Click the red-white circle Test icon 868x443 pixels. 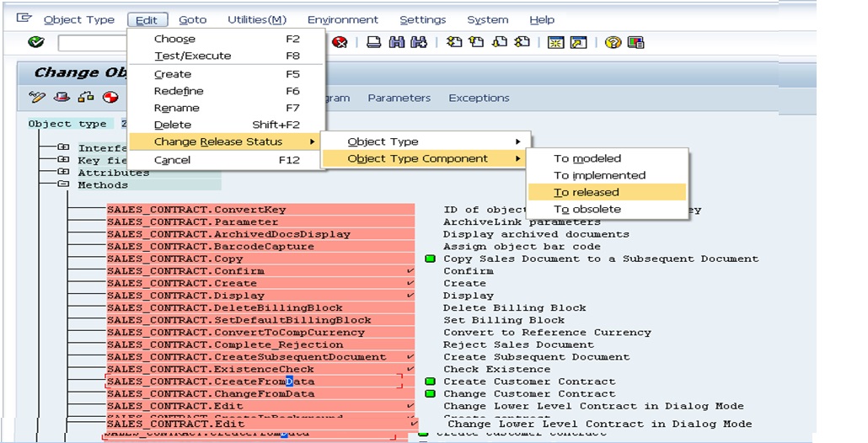coord(110,98)
